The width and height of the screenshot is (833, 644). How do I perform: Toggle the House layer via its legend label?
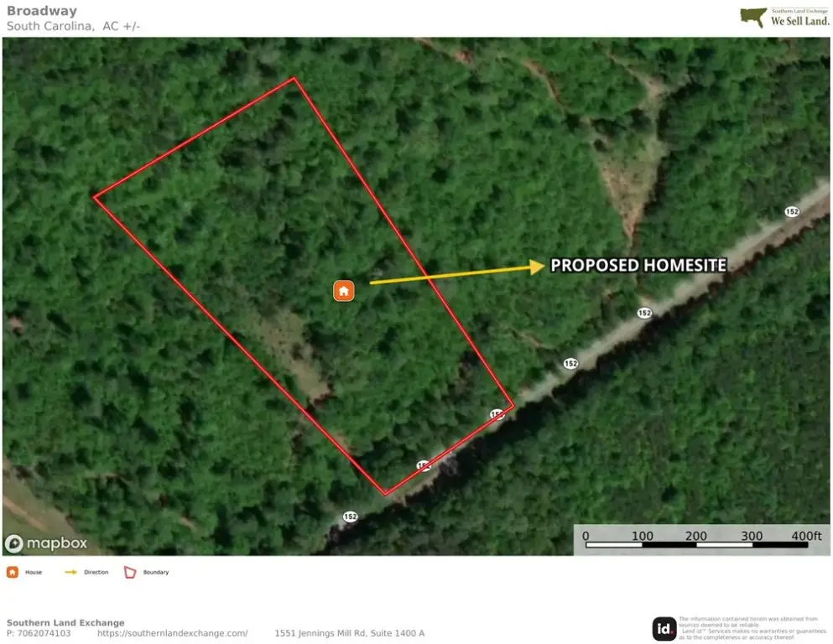click(x=34, y=571)
